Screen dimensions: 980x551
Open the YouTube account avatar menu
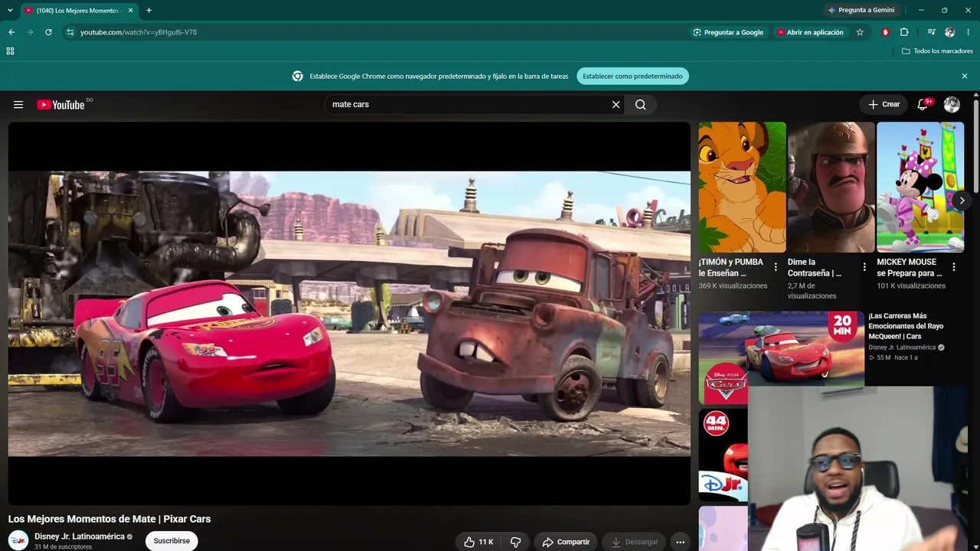[x=952, y=105]
